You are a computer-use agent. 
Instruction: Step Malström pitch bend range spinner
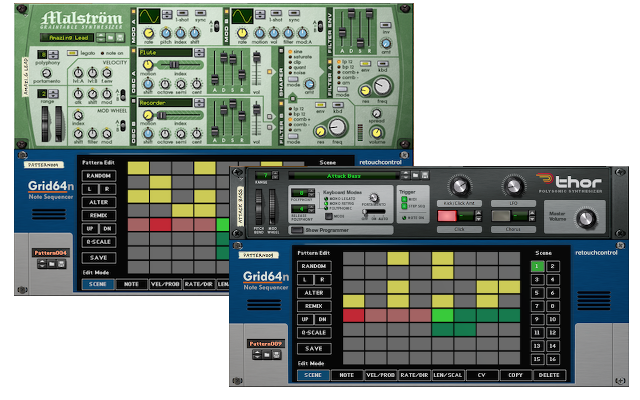[x=53, y=94]
